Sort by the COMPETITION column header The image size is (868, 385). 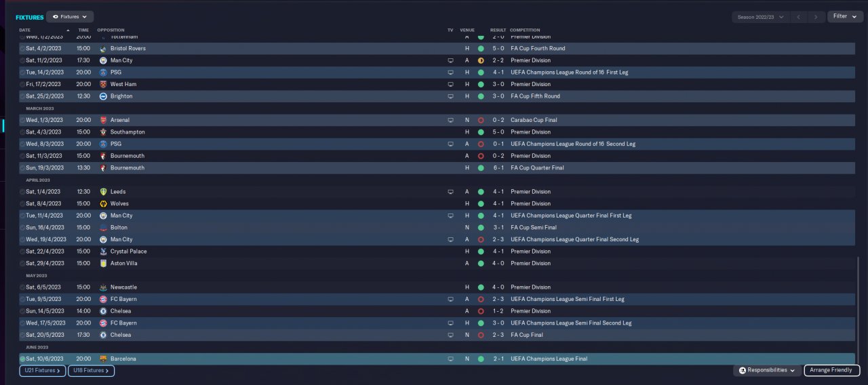point(525,30)
